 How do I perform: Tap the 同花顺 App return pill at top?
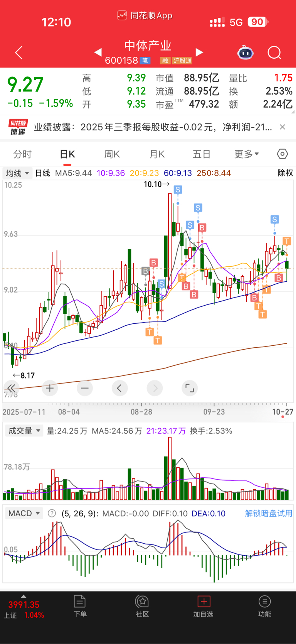pos(145,15)
